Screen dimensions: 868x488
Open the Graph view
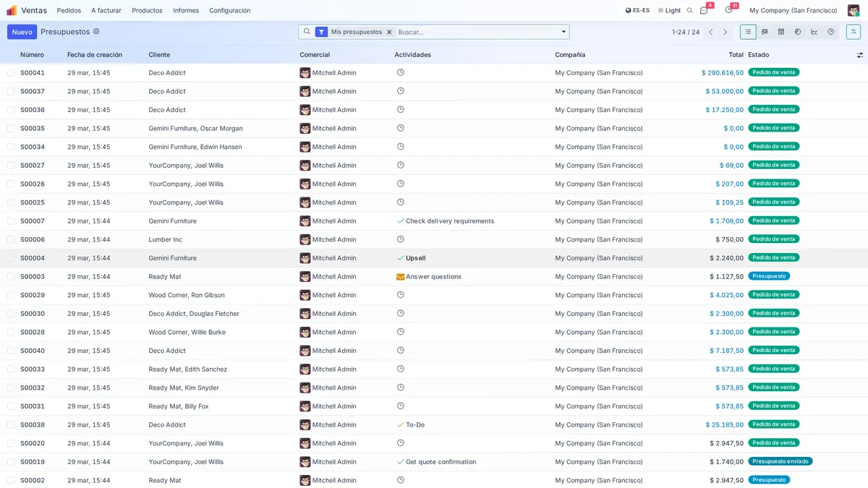tap(814, 32)
